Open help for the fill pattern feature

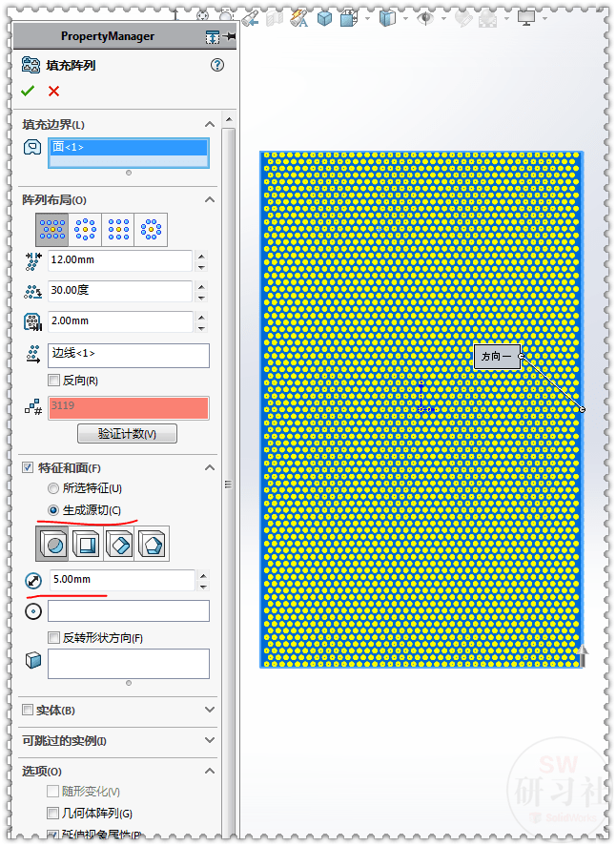[x=216, y=65]
